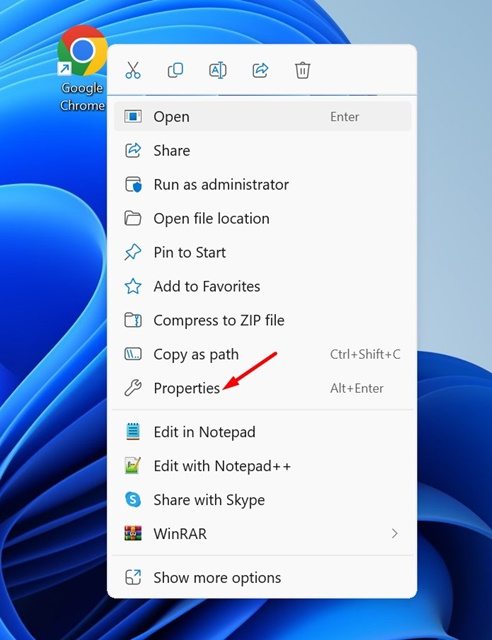Select the Google Chrome desktop shortcut
492x640 pixels.
coord(82,68)
